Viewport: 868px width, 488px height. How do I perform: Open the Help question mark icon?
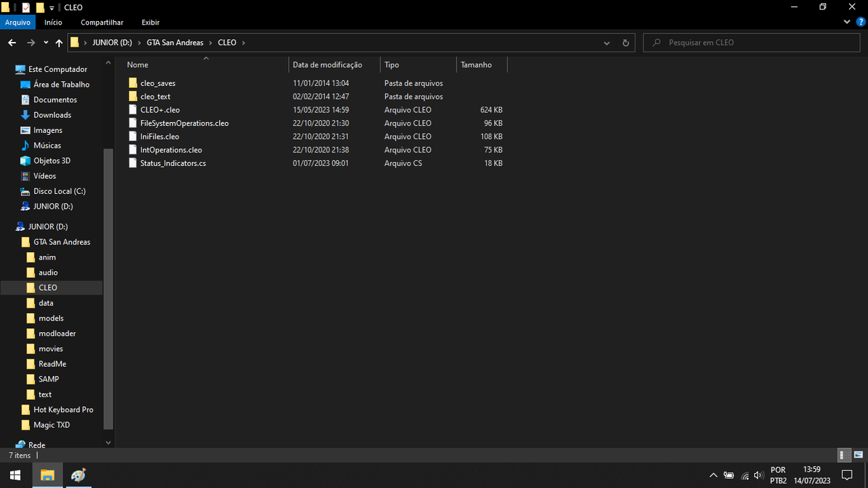[x=861, y=22]
